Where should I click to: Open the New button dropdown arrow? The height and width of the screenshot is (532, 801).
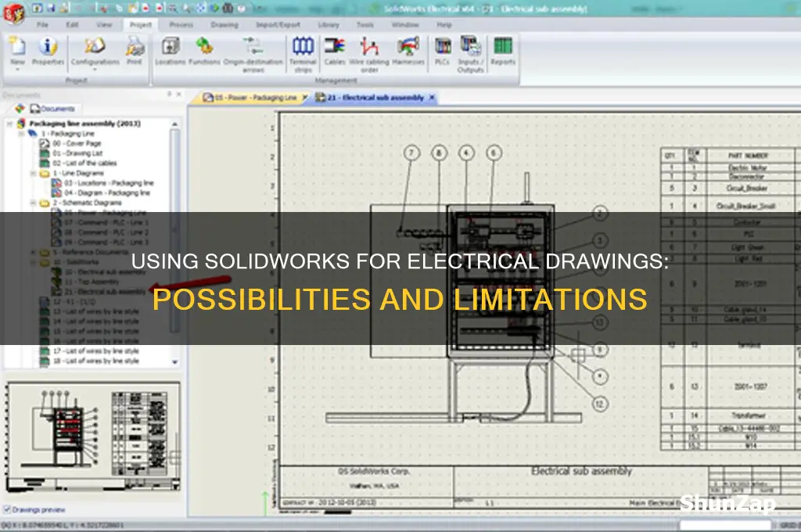pos(17,69)
